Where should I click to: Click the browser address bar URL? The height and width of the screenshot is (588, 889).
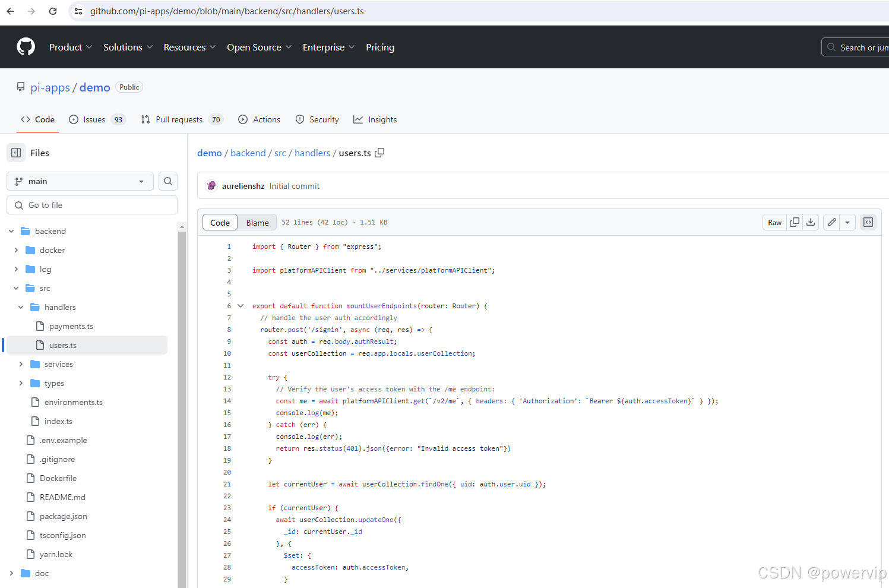tap(227, 11)
